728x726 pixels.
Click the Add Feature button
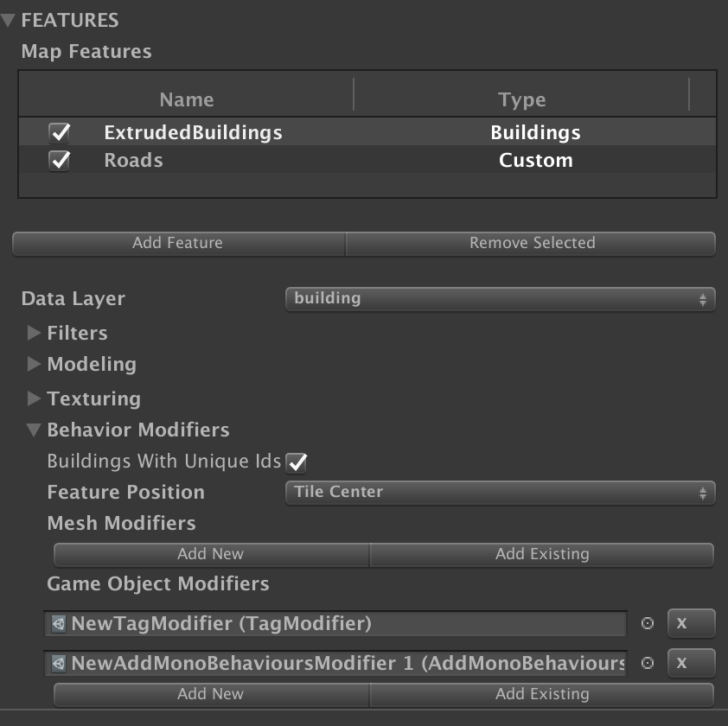coord(177,243)
